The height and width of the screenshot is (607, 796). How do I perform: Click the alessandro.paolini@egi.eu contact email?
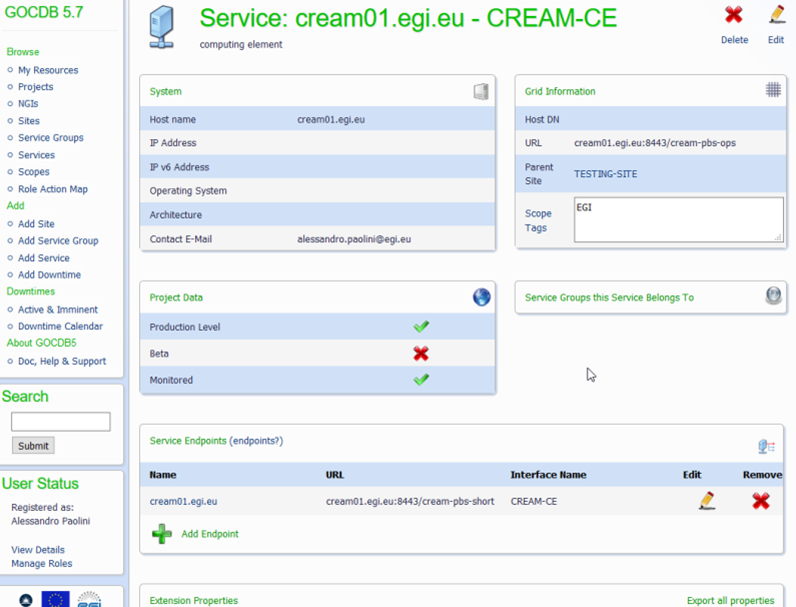click(x=354, y=239)
